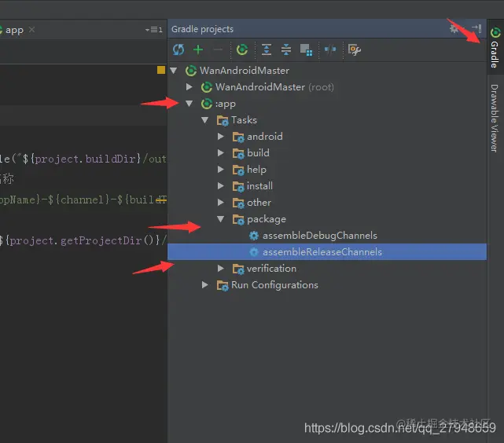Select the package folder label
The image size is (504, 443).
267,219
